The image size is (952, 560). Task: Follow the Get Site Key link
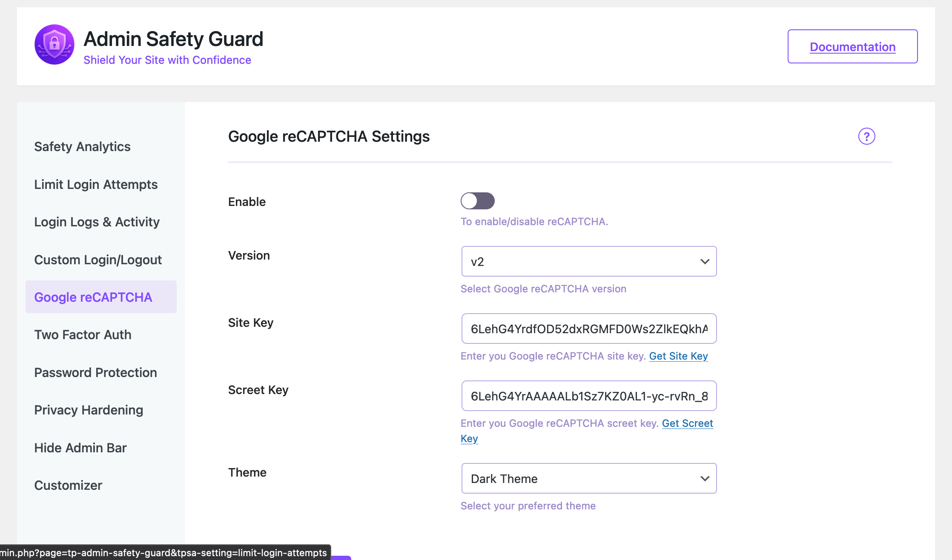pos(678,356)
